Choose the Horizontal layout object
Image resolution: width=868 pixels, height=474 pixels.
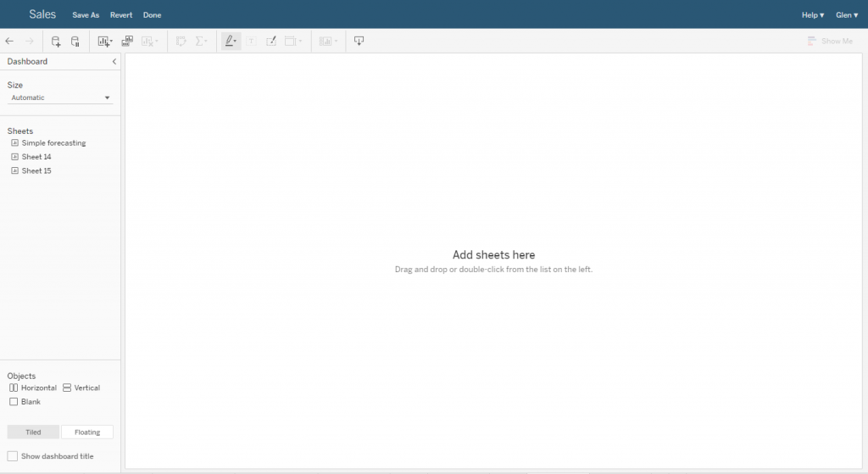(x=33, y=388)
